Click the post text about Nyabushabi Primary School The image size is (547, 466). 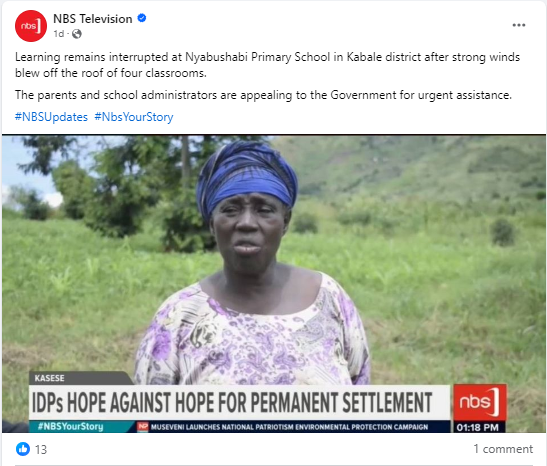(268, 65)
